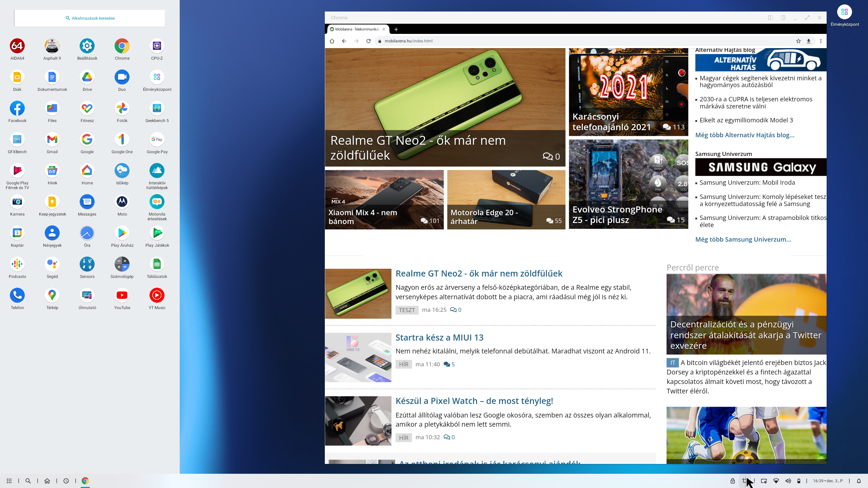
Task: Reload the Mobilarena page
Action: coord(369,41)
